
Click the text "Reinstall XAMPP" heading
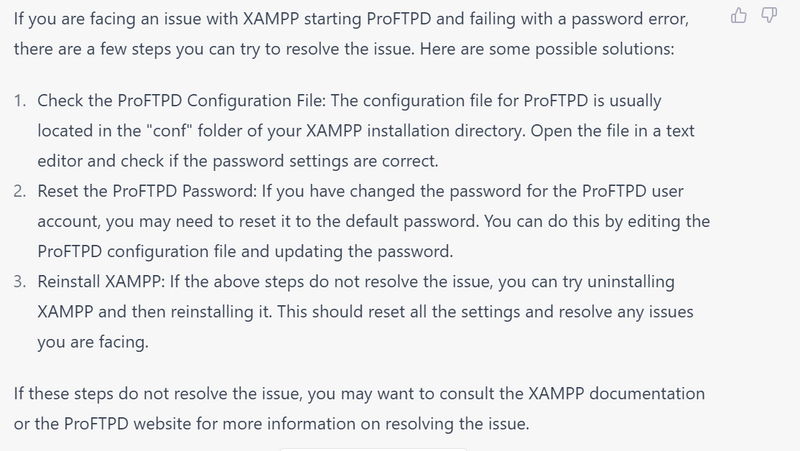pyautogui.click(x=101, y=281)
